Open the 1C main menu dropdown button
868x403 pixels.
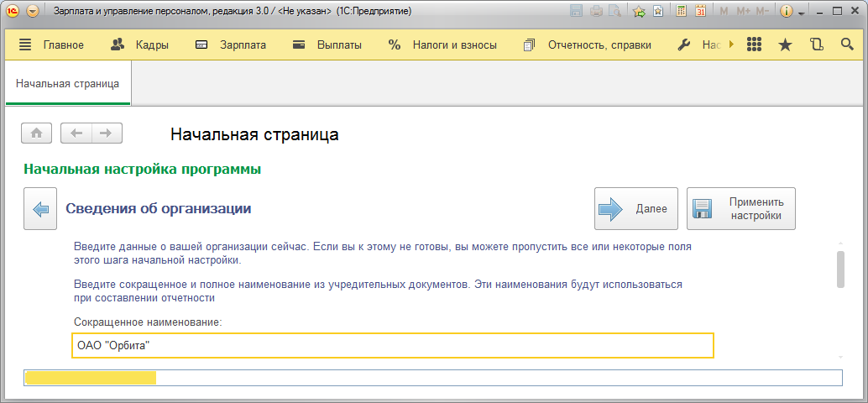(32, 12)
